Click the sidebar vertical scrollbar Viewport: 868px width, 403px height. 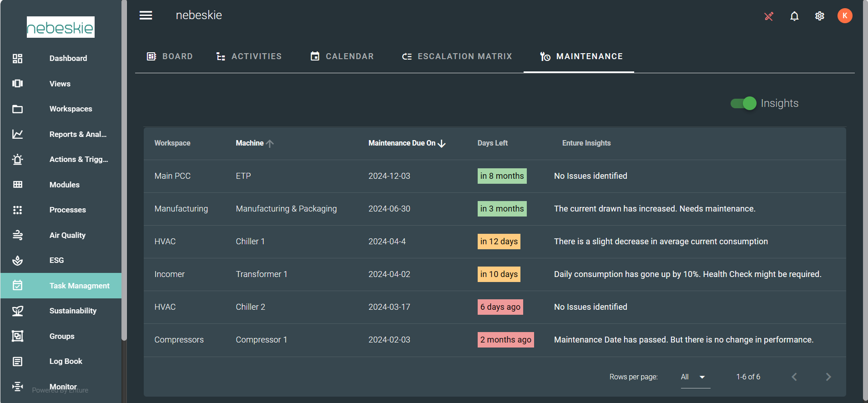pos(124,182)
